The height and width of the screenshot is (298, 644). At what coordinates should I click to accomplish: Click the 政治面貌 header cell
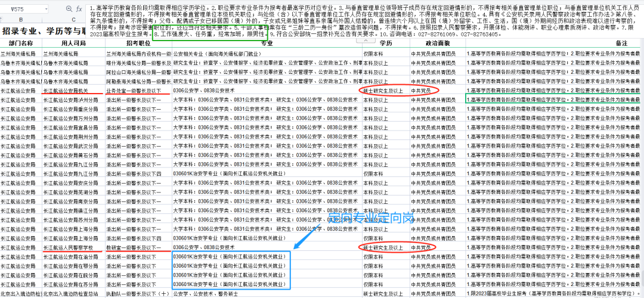pyautogui.click(x=438, y=43)
